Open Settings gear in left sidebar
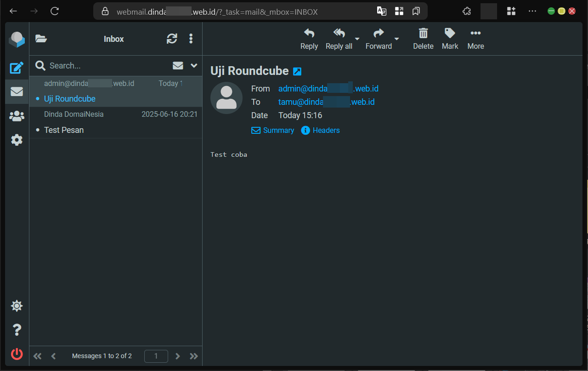 (x=17, y=140)
